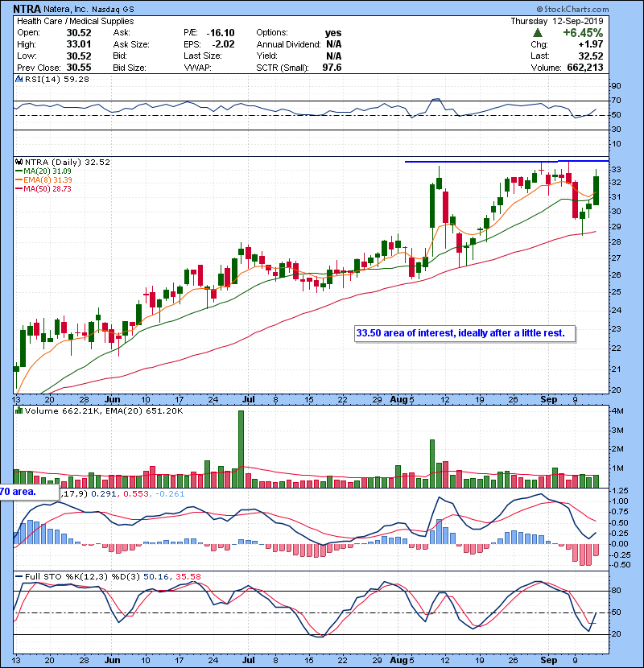Click the date Thursday 12-Sep-2019
The image size is (644, 668).
pyautogui.click(x=557, y=21)
